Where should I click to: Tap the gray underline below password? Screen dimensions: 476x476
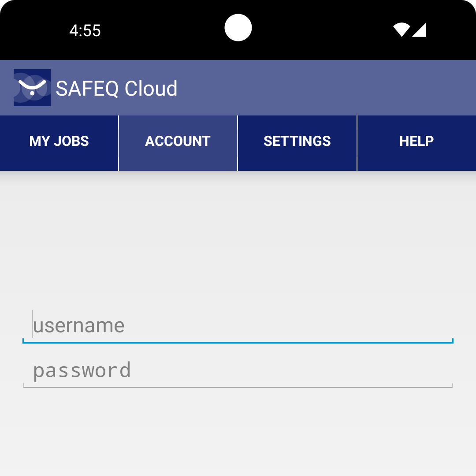[238, 387]
